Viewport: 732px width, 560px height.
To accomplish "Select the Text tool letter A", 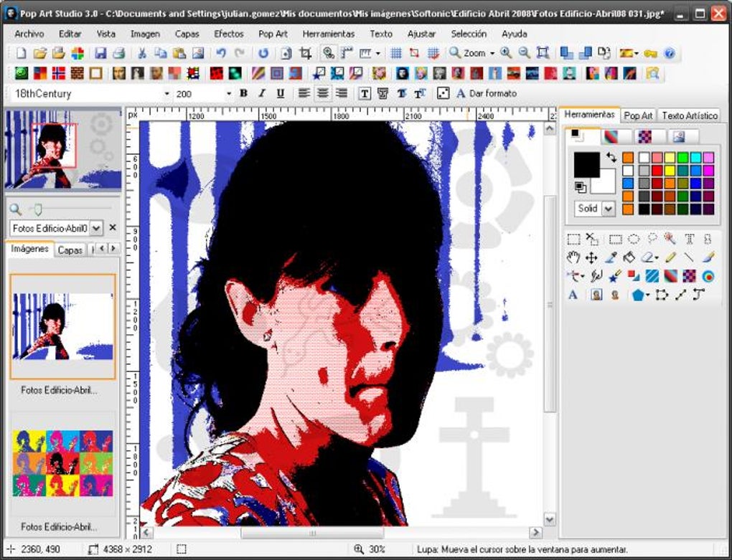I will (573, 295).
